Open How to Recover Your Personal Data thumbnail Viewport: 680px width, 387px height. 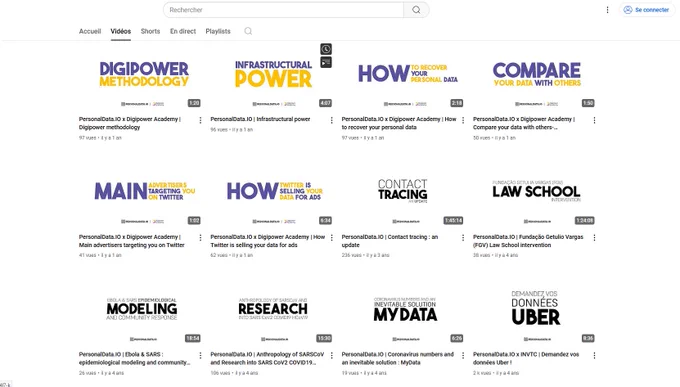coord(403,76)
